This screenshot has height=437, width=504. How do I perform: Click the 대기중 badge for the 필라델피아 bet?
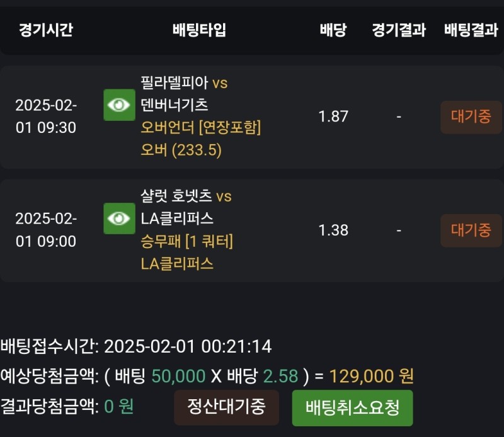pyautogui.click(x=471, y=117)
